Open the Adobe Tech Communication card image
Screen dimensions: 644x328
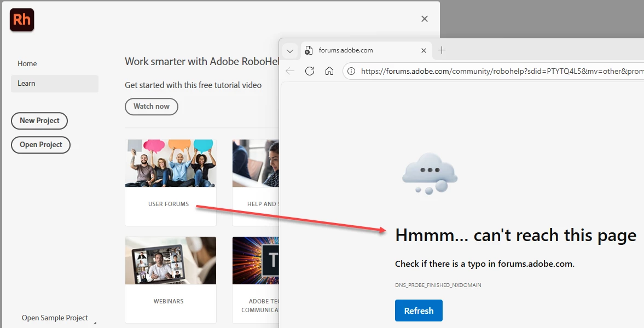[256, 260]
